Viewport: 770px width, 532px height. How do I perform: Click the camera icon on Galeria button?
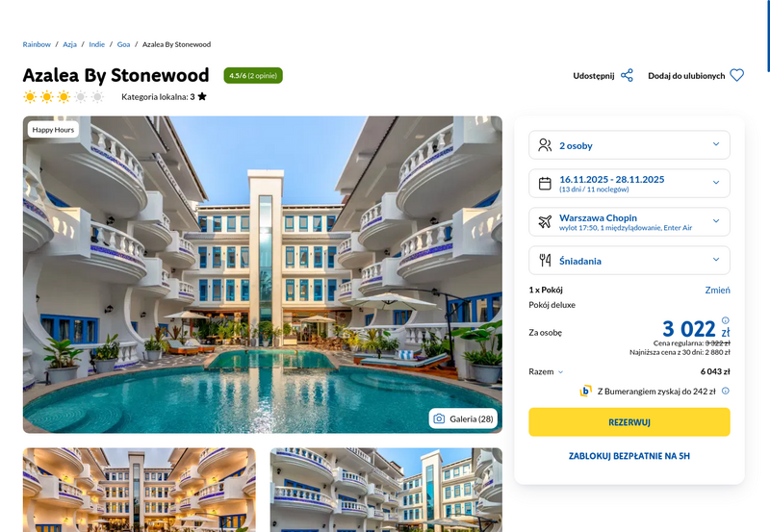click(x=439, y=418)
